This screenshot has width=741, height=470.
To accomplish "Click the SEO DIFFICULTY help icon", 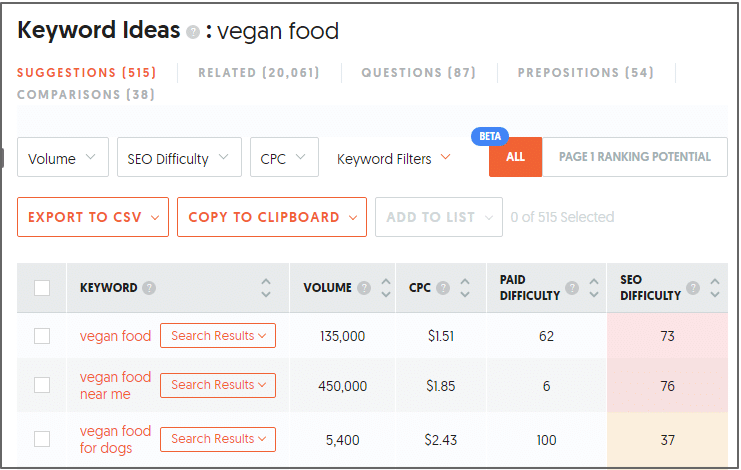I will point(693,288).
